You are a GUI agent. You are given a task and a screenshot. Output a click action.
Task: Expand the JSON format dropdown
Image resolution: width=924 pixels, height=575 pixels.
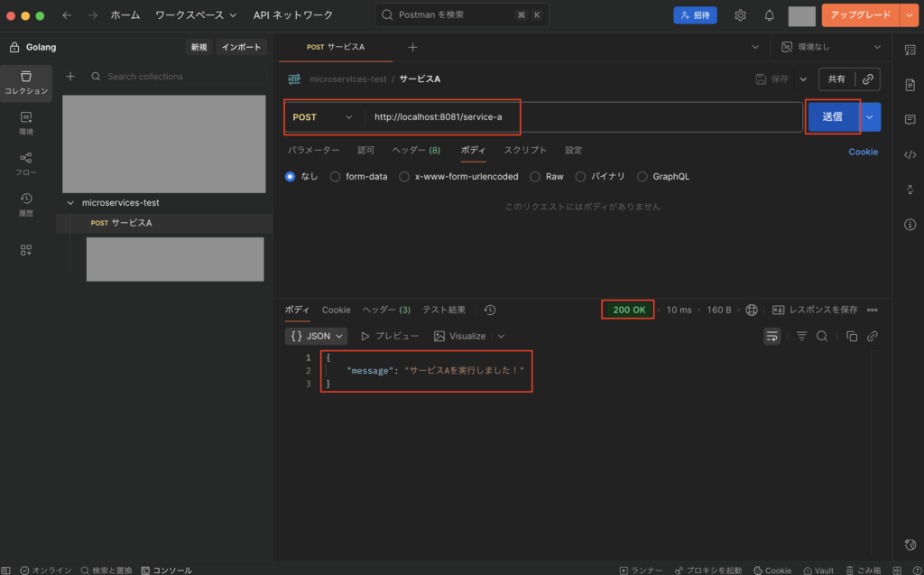(x=317, y=336)
